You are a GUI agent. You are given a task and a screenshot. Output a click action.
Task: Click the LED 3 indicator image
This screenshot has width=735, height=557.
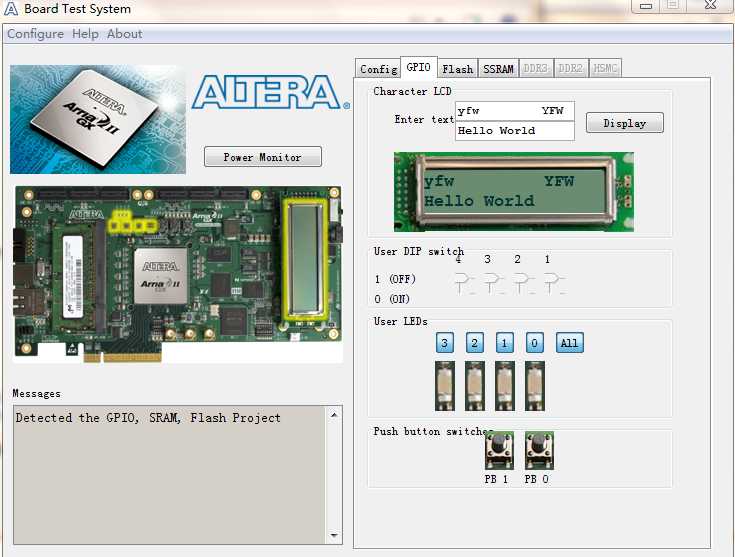444,386
